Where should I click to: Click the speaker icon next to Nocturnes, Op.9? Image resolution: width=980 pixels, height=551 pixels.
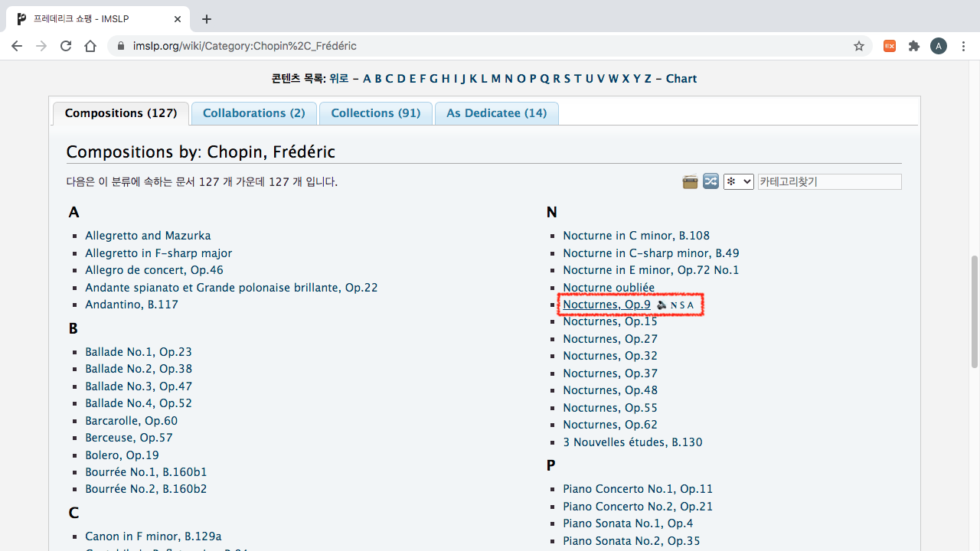point(662,305)
